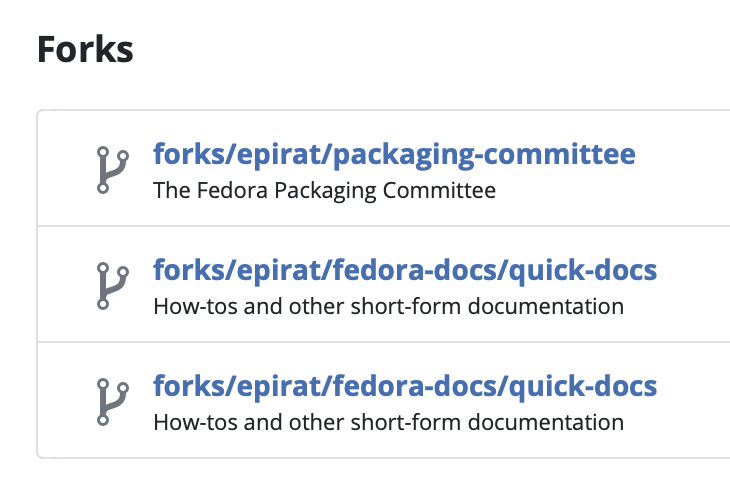Screen dimensions: 730x504
Task: Click the Forks heading
Action: click(86, 49)
